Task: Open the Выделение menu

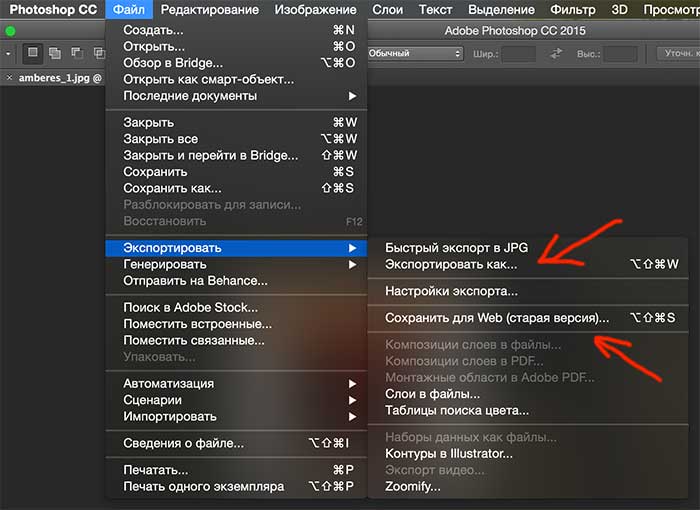Action: [x=501, y=9]
